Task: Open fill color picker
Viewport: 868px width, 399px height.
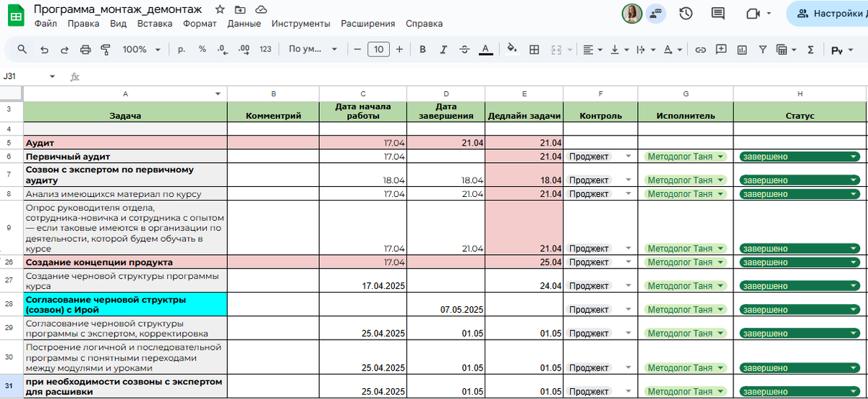Action: [x=512, y=49]
